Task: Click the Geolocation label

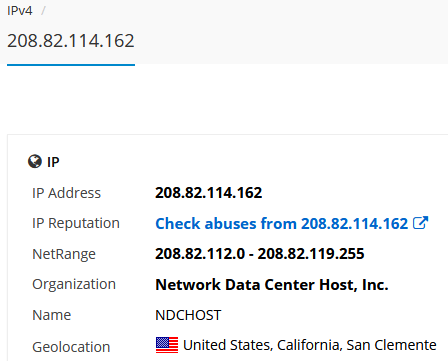Action: click(71, 347)
